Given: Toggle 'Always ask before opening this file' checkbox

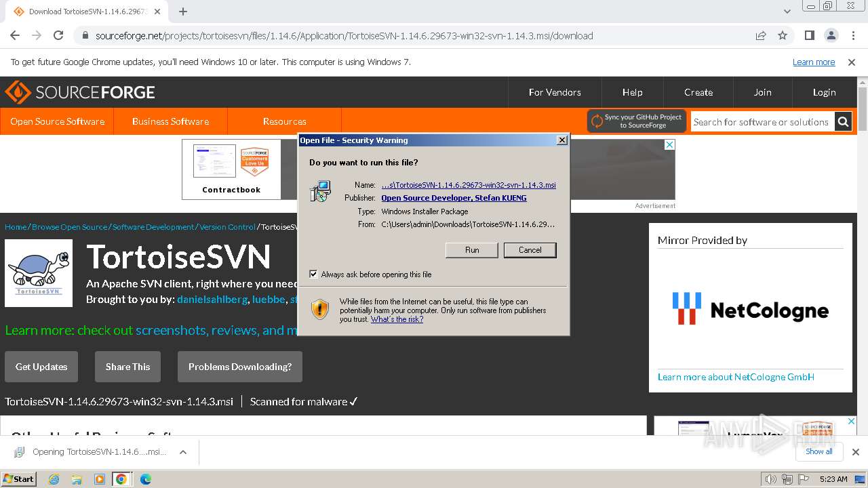Looking at the screenshot, I should coord(313,274).
